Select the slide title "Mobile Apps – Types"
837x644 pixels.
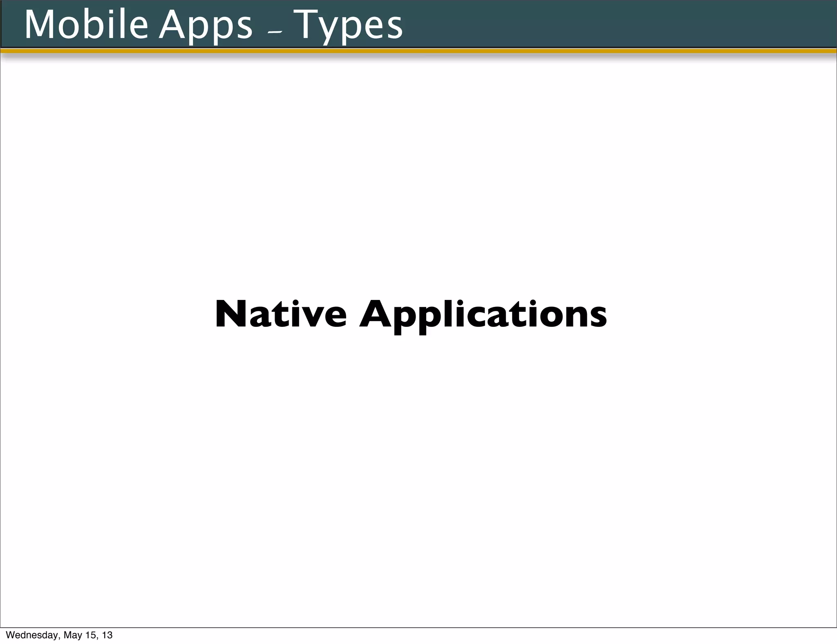click(213, 25)
